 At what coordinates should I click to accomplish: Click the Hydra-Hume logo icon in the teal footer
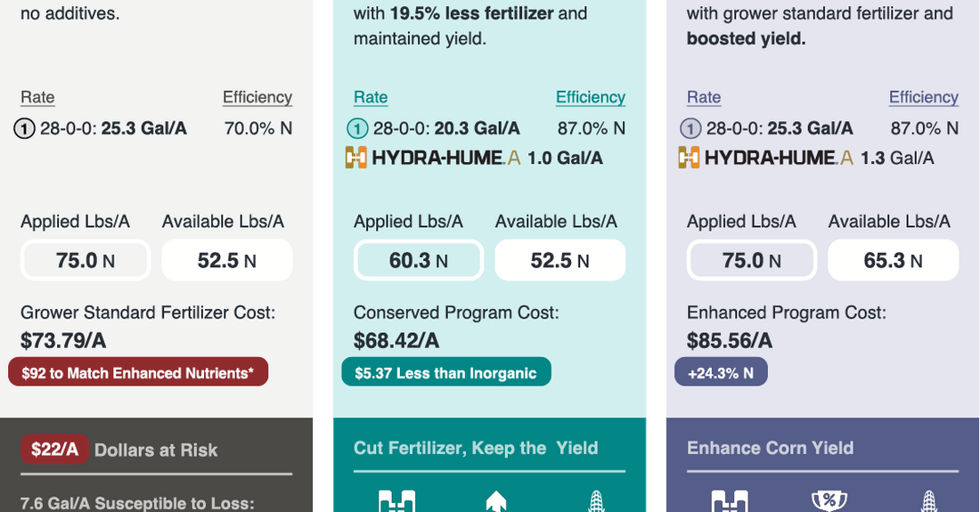coord(397,502)
